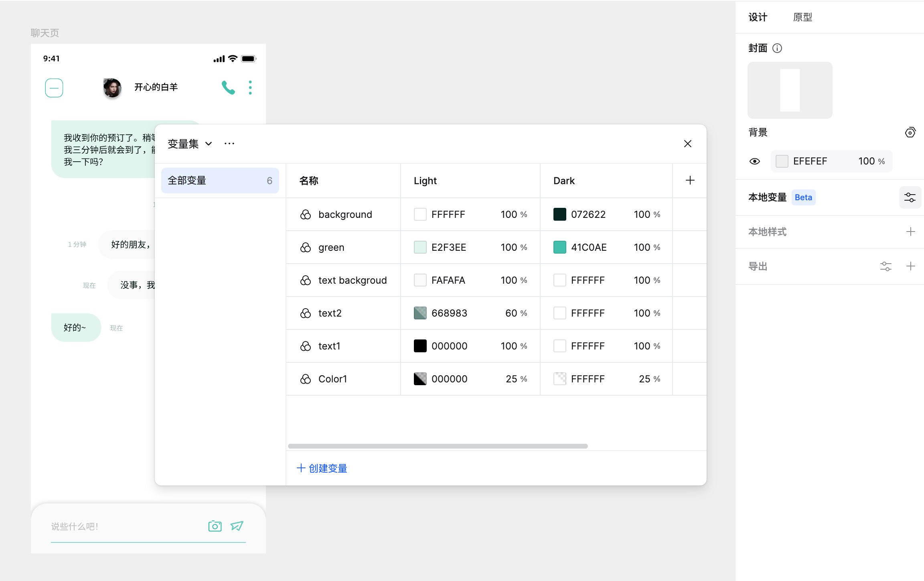The height and width of the screenshot is (581, 924).
Task: Select 全部变量 group in sidebar
Action: tap(220, 181)
